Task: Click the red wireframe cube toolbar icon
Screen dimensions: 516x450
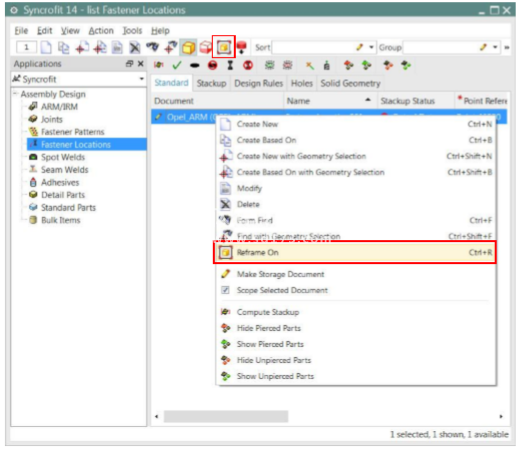Action: click(206, 48)
